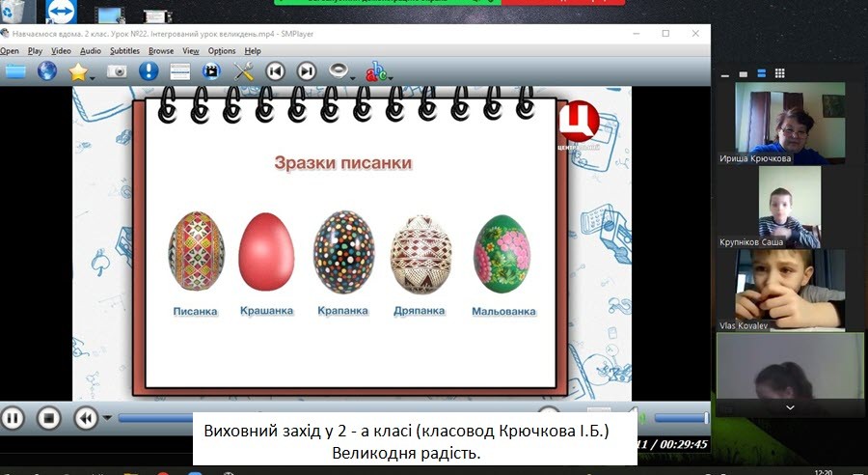Take a screenshot with the camera icon
The image size is (868, 475).
pos(117,70)
